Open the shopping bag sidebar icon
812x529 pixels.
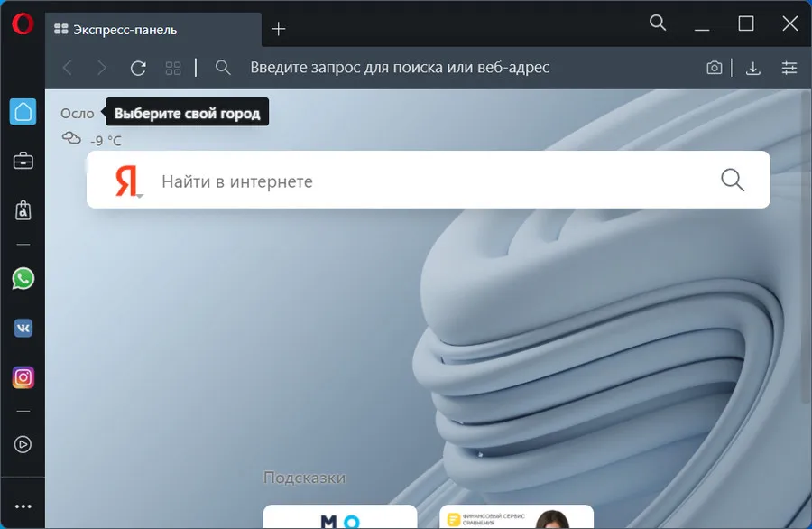pos(23,210)
